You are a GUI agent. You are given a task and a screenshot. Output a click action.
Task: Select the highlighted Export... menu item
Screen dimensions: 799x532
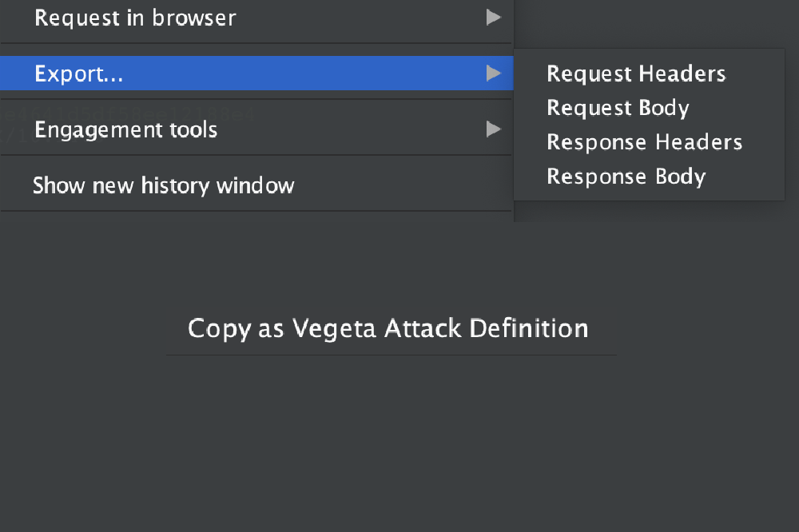click(x=78, y=73)
